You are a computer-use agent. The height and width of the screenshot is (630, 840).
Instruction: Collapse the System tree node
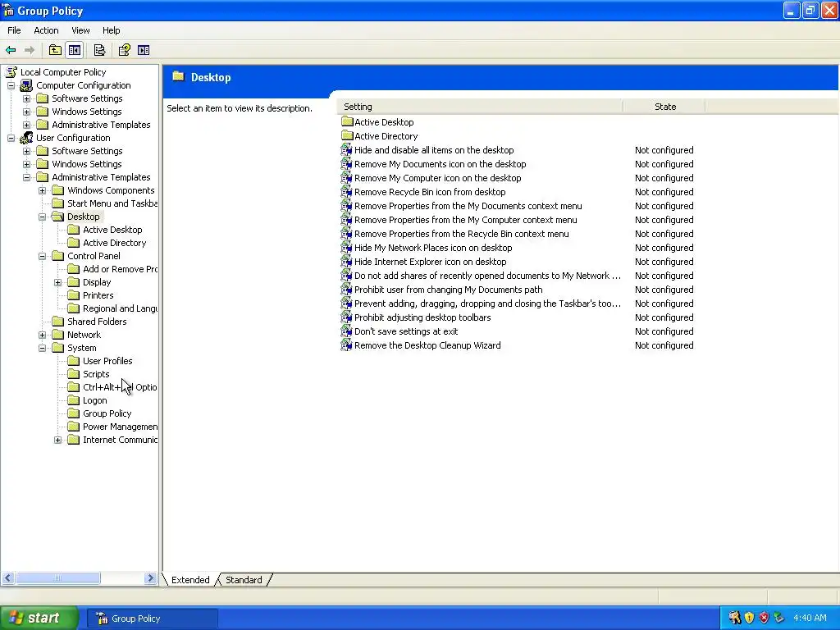click(43, 348)
